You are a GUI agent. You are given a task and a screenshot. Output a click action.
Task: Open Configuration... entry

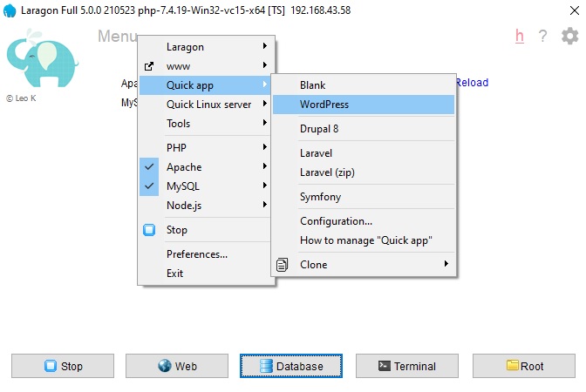pos(364,221)
